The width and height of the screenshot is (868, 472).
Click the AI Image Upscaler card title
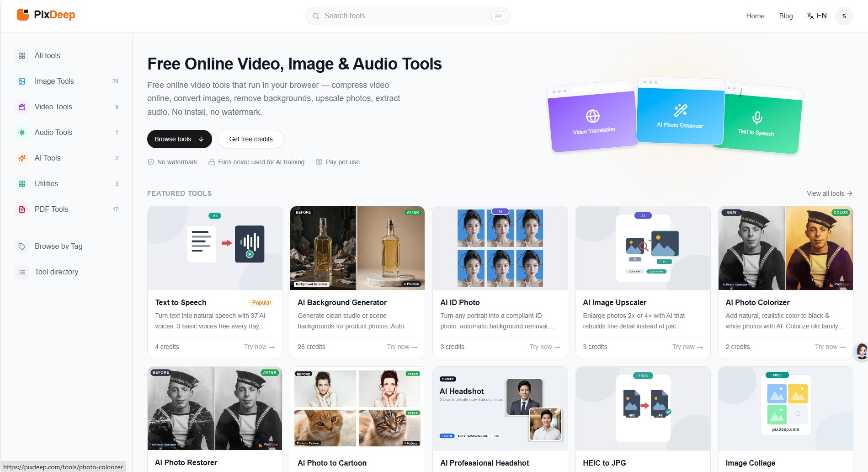point(614,302)
